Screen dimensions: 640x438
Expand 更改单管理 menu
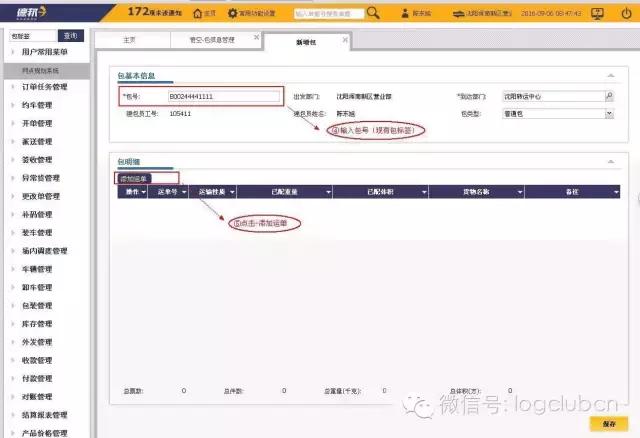tap(40, 196)
